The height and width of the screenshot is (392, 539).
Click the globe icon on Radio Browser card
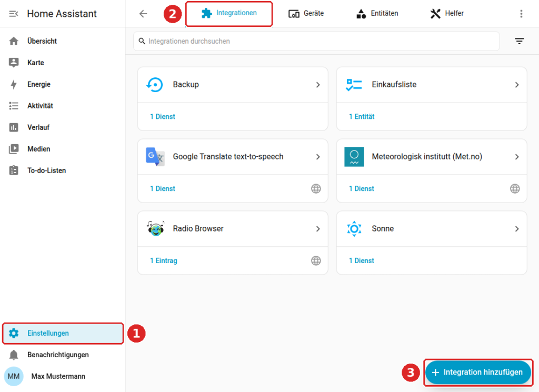(316, 261)
